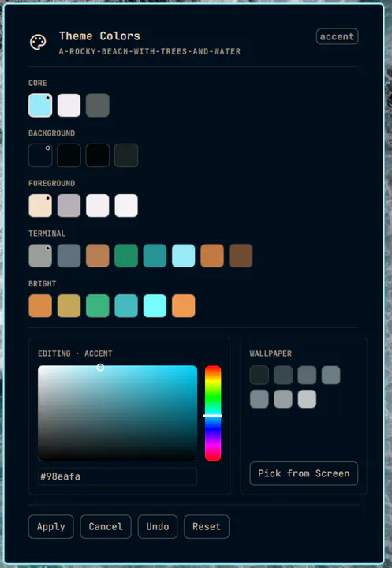The height and width of the screenshot is (568, 392).
Task: Select the green Terminal swatch
Action: click(x=126, y=256)
